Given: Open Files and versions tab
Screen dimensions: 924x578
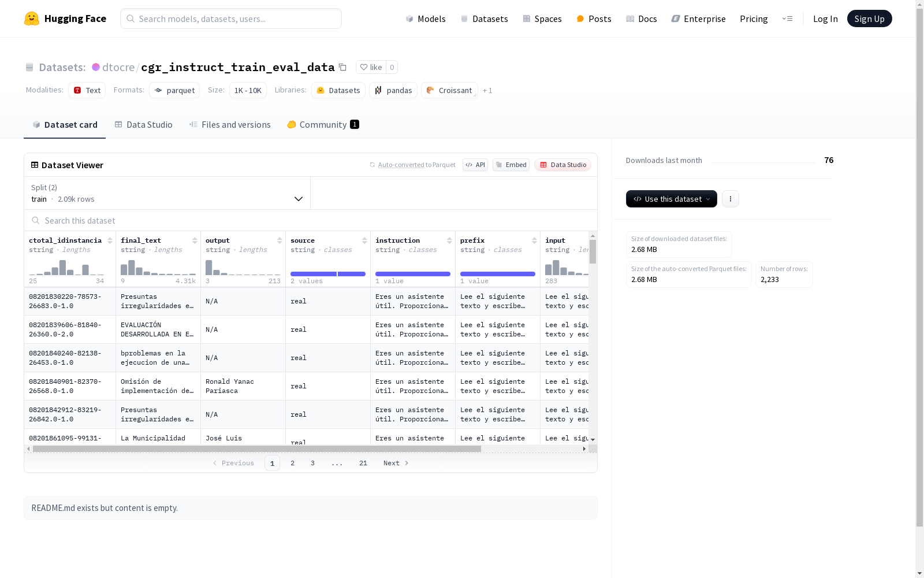Looking at the screenshot, I should (230, 125).
